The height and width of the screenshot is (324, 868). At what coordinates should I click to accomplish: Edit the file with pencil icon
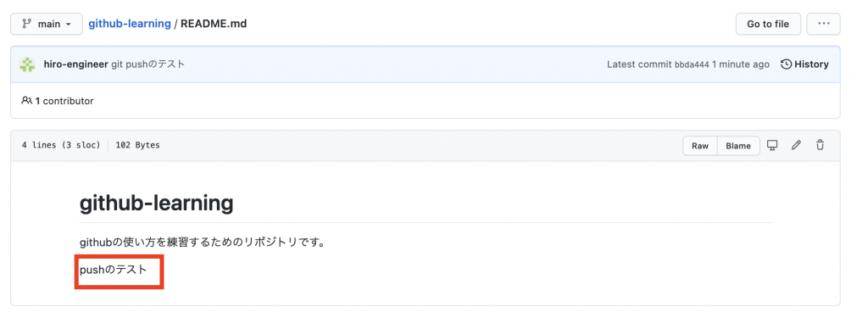pyautogui.click(x=796, y=145)
